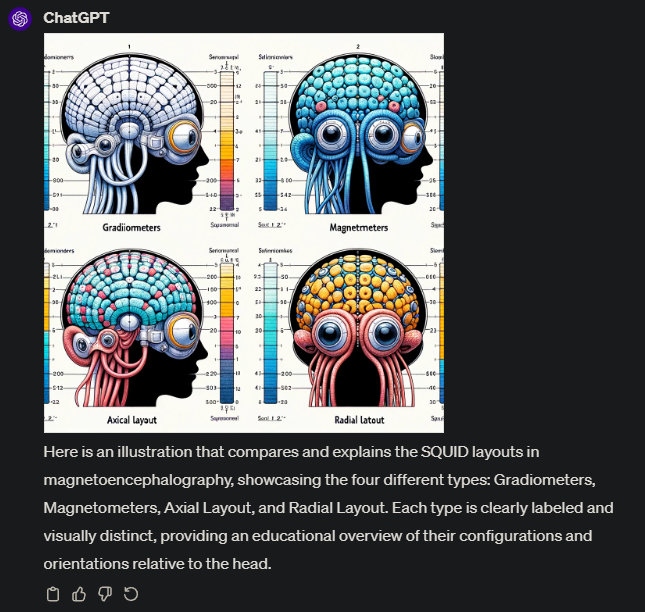
Task: Copy the response with the clipboard icon
Action: tap(53, 594)
